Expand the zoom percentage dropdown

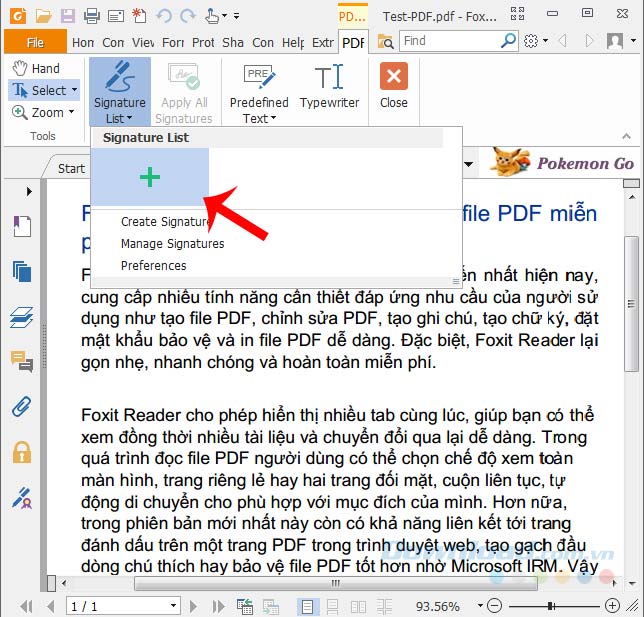pyautogui.click(x=480, y=606)
